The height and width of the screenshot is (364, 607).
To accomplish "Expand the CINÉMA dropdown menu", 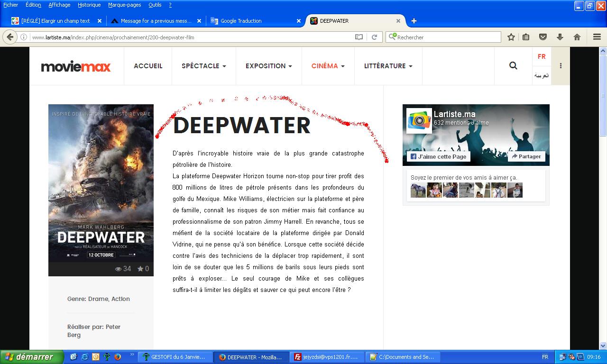I will [328, 66].
